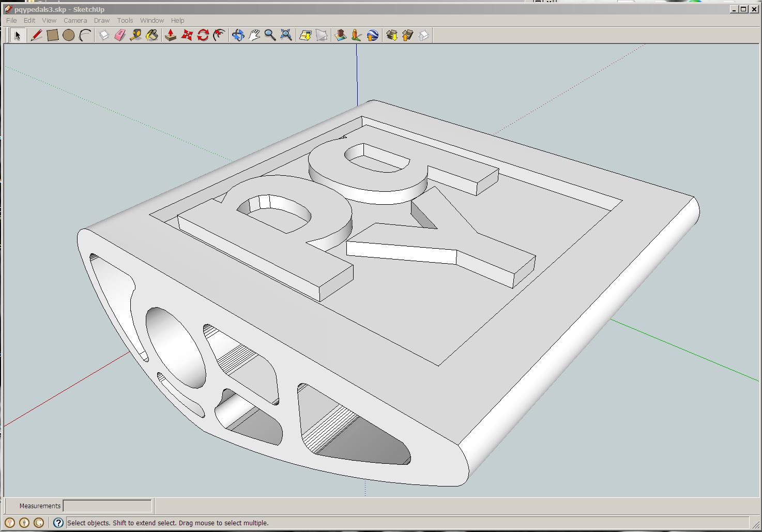
Task: Click the Measurements input box
Action: click(108, 506)
